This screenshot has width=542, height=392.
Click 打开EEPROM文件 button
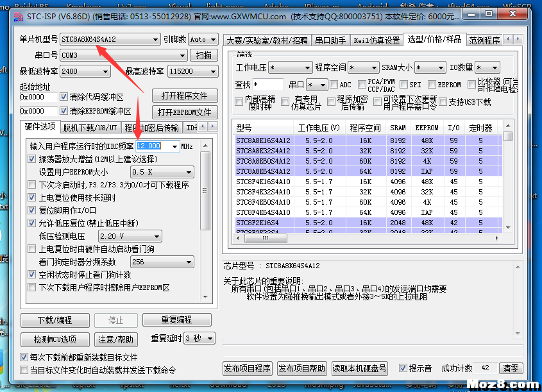pos(185,112)
